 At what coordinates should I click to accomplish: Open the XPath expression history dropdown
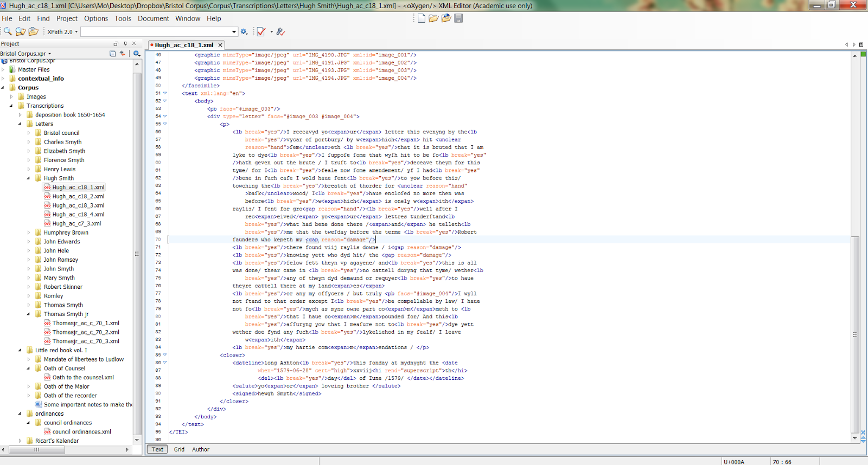click(234, 32)
